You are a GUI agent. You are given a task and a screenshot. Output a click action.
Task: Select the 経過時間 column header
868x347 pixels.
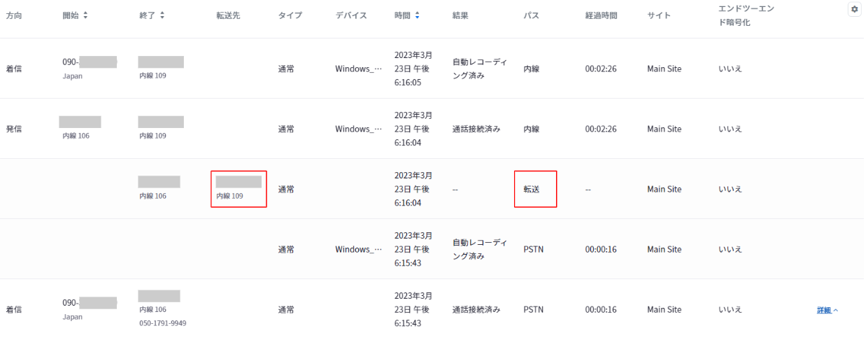[x=602, y=15]
